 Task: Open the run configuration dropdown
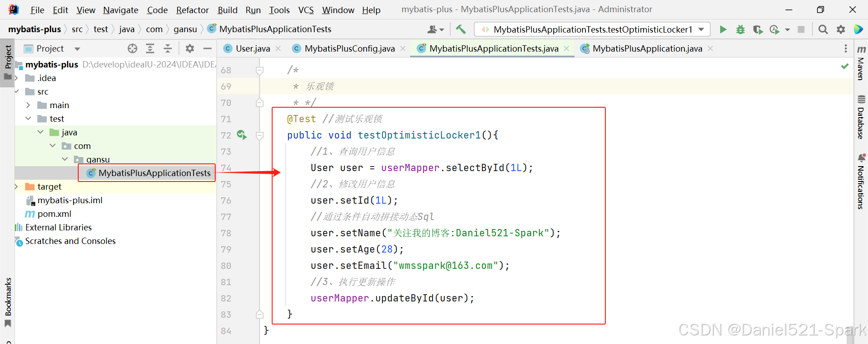point(593,29)
